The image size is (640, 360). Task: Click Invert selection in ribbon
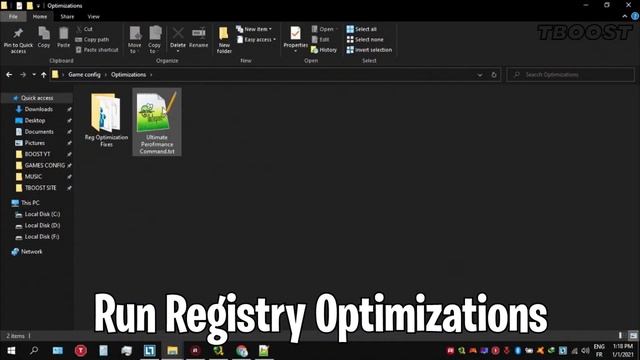(x=369, y=50)
